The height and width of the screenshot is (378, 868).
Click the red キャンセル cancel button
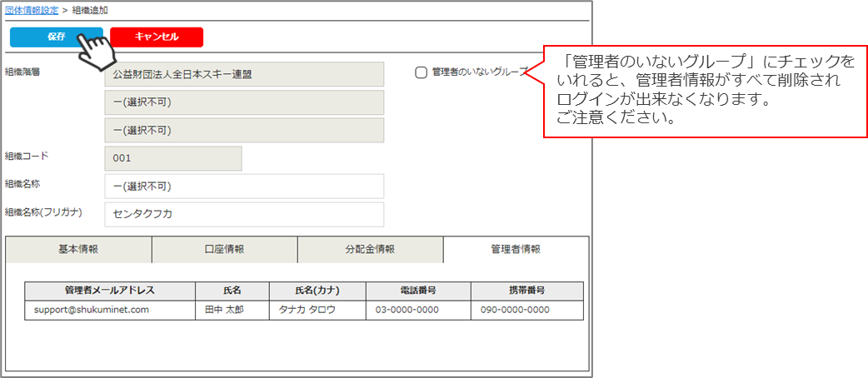click(156, 37)
